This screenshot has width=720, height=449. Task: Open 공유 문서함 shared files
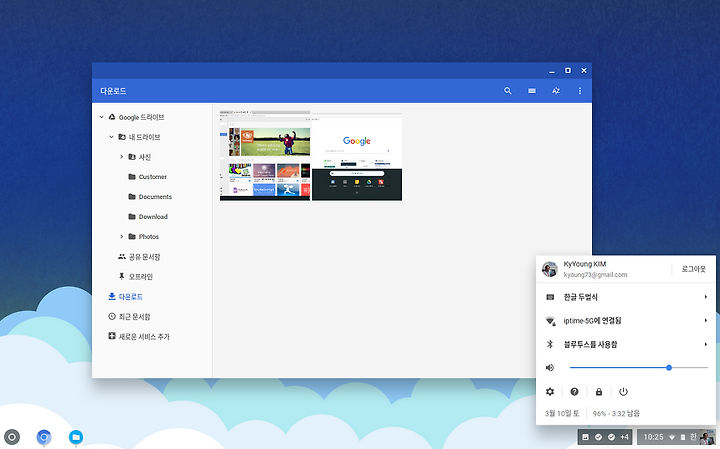(144, 257)
